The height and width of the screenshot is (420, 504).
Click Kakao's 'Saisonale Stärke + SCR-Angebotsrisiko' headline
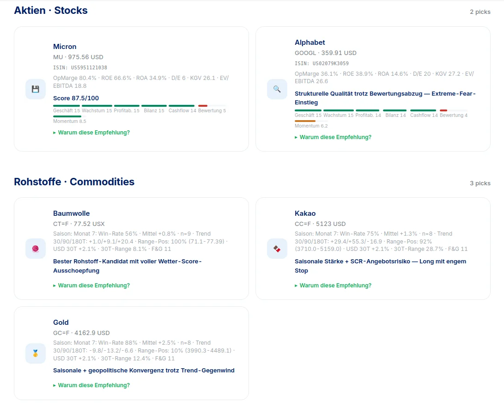pyautogui.click(x=380, y=266)
